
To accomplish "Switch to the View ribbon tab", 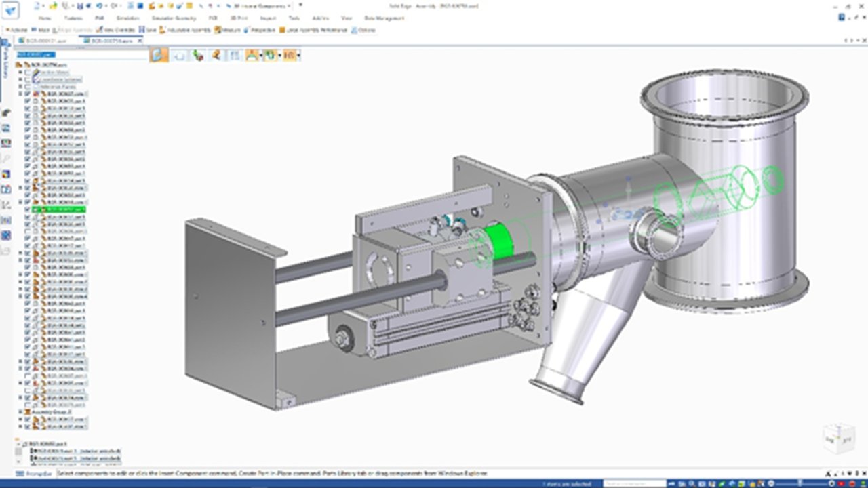I will (x=347, y=18).
